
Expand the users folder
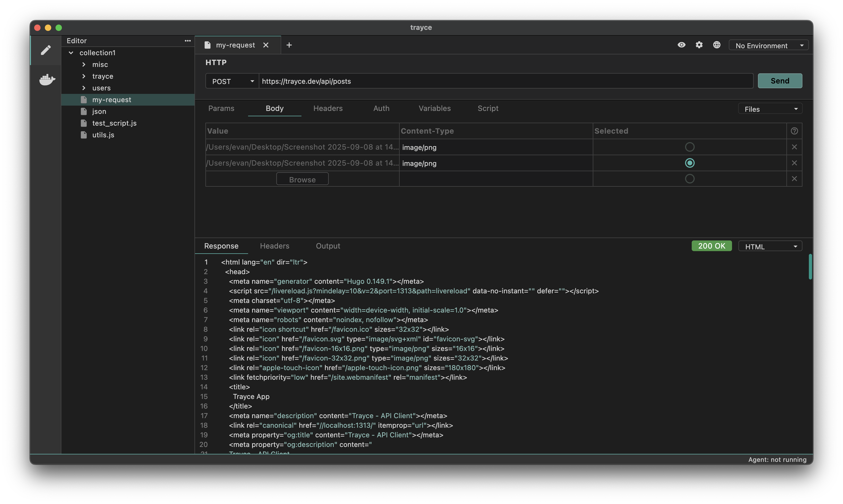(x=84, y=88)
